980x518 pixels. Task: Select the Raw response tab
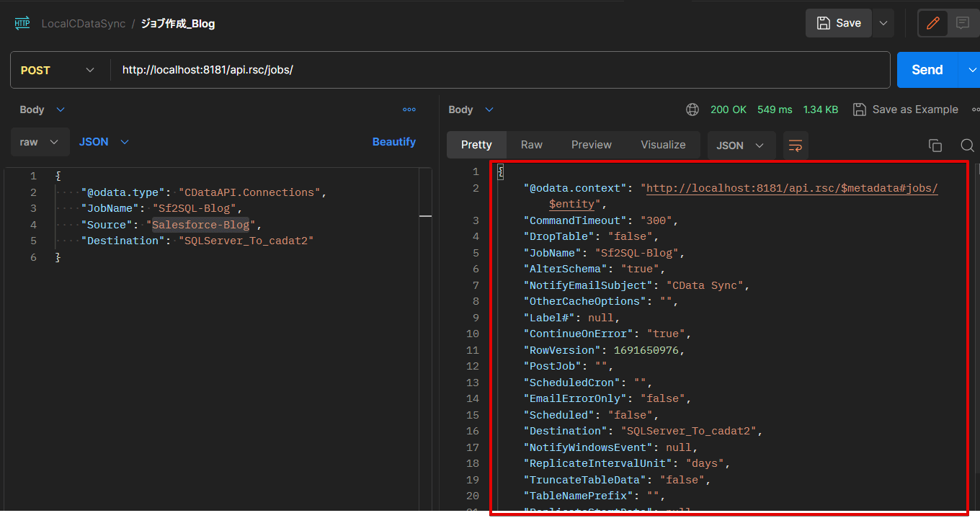click(x=531, y=145)
